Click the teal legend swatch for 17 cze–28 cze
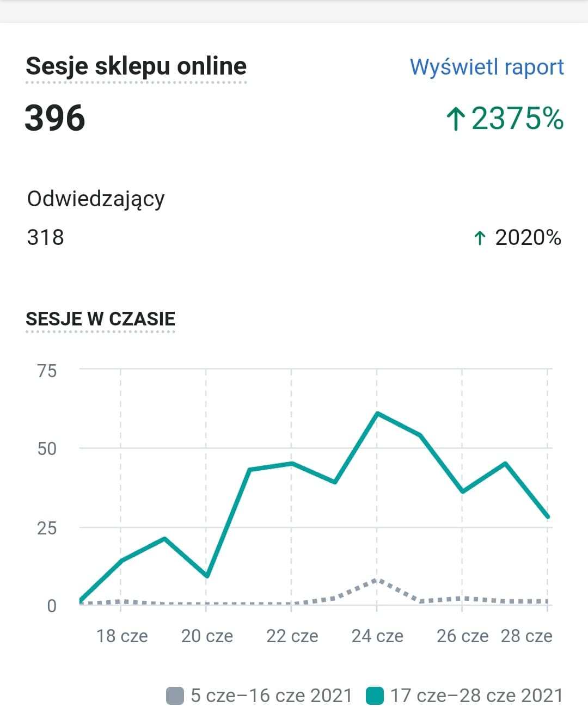The image size is (588, 726). pos(375,696)
